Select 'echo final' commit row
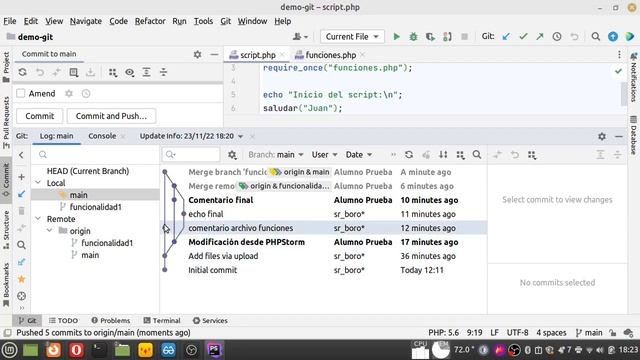The width and height of the screenshot is (640, 360). point(324,214)
